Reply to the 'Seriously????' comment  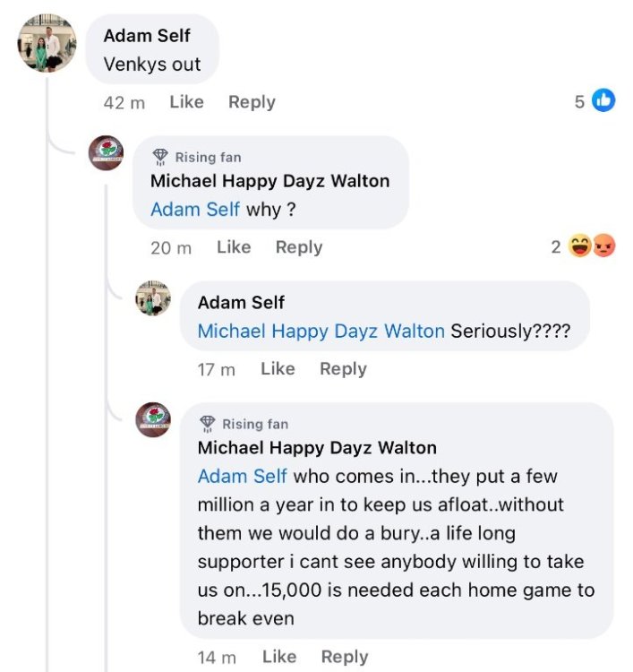tap(343, 368)
